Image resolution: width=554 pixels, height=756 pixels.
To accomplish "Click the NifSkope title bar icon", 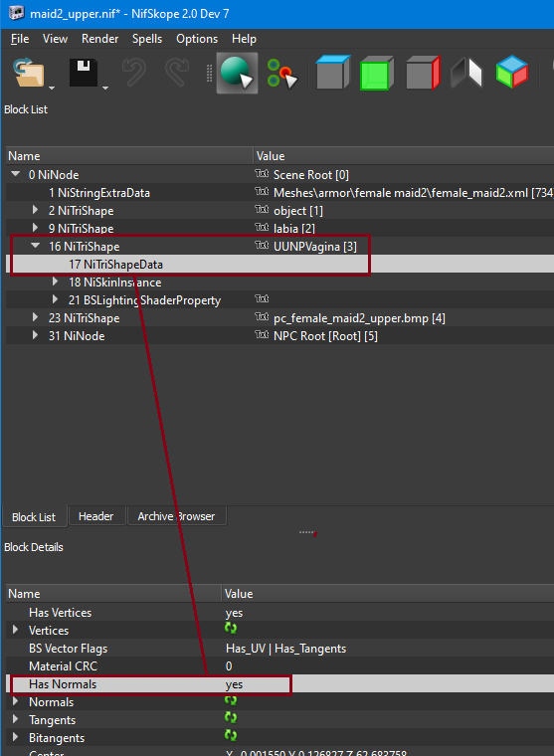I will point(16,13).
